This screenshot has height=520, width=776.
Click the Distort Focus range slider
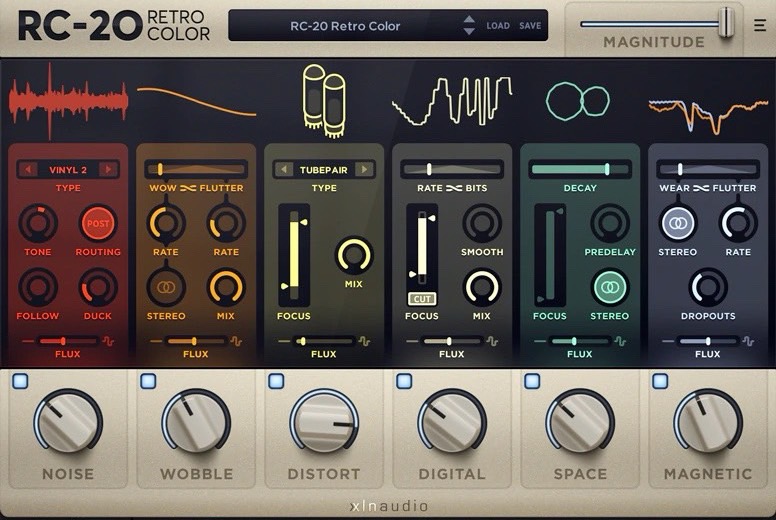294,255
